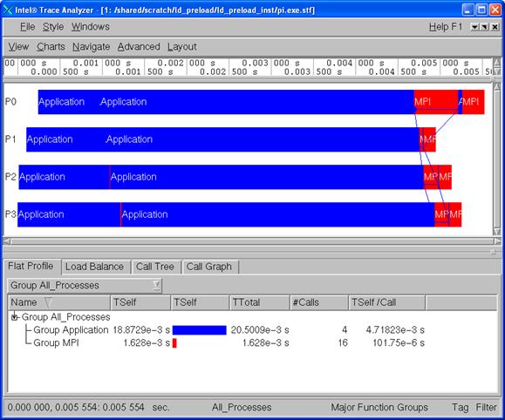This screenshot has width=505, height=420.
Task: Click horizontal scrollbar left arrow
Action: [x=7, y=241]
